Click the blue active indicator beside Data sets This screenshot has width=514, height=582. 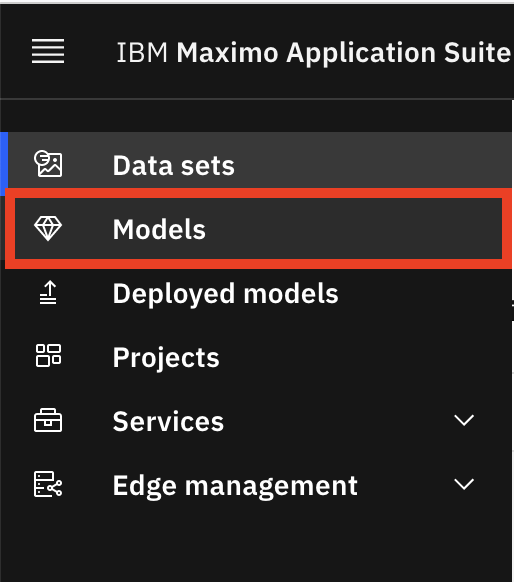click(4, 160)
